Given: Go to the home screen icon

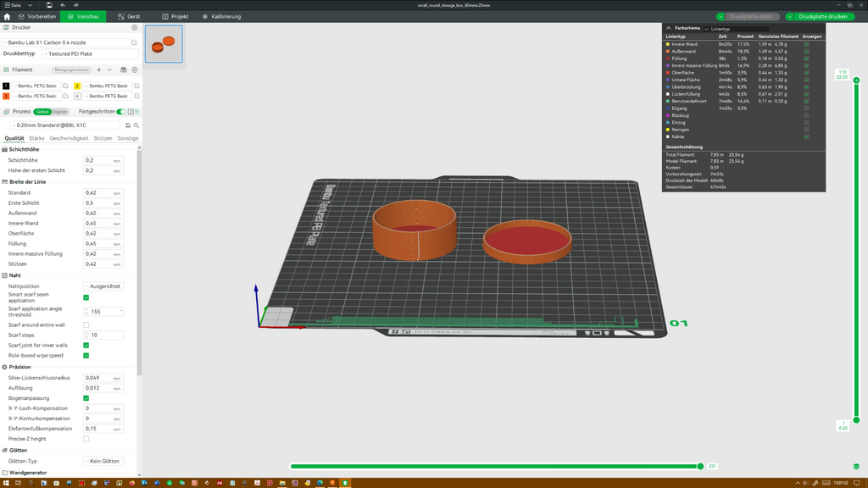Looking at the screenshot, I should click(7, 17).
